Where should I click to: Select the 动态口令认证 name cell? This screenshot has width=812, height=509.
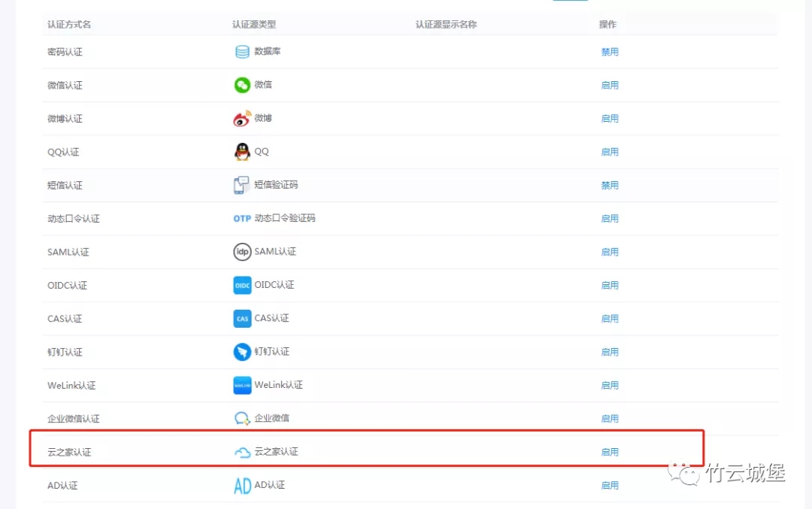pyautogui.click(x=74, y=219)
